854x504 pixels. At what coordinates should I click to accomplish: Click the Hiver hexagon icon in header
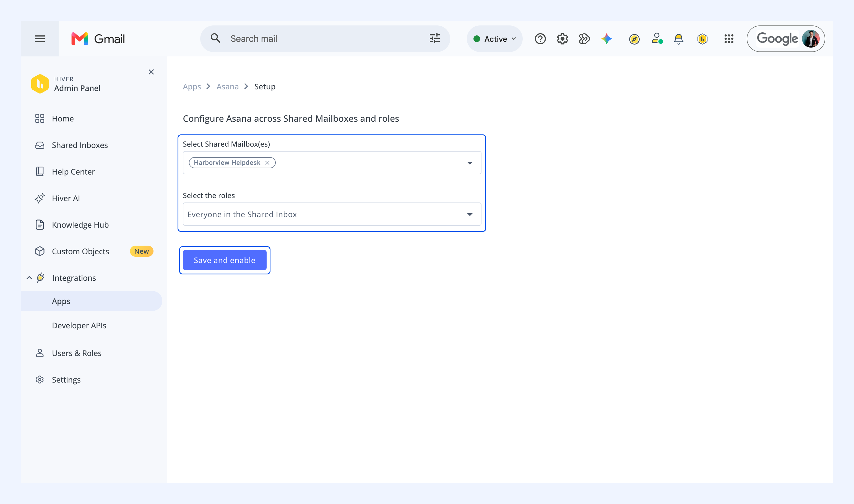tap(702, 39)
